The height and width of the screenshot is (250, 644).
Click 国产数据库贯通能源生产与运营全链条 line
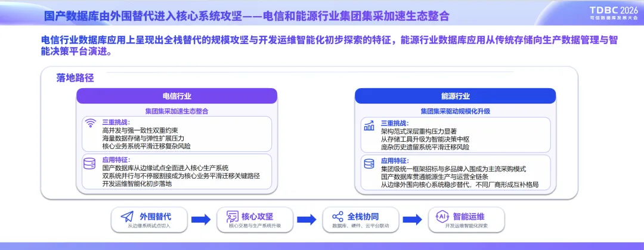pos(435,177)
